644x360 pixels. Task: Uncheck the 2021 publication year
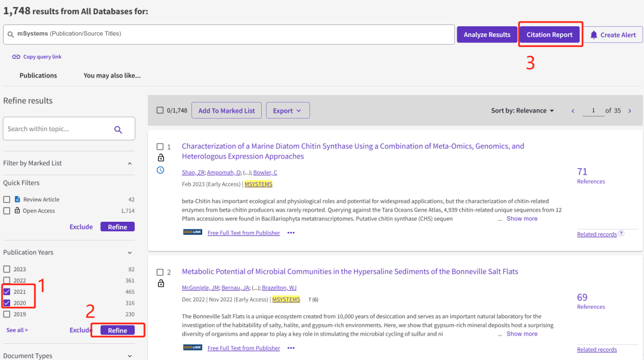(7, 292)
